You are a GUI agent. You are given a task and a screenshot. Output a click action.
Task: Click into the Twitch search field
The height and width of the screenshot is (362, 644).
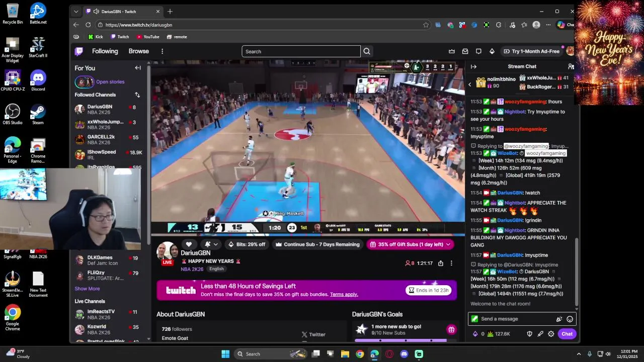[301, 51]
